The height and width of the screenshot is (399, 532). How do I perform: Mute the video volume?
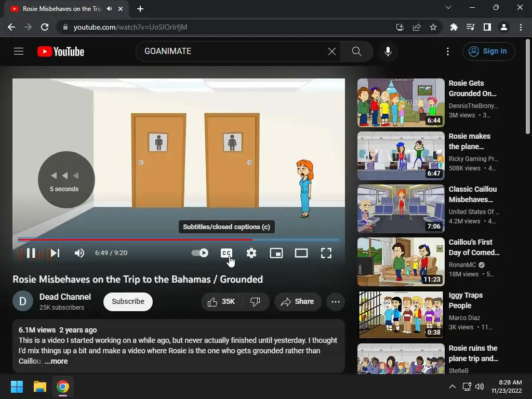[79, 253]
